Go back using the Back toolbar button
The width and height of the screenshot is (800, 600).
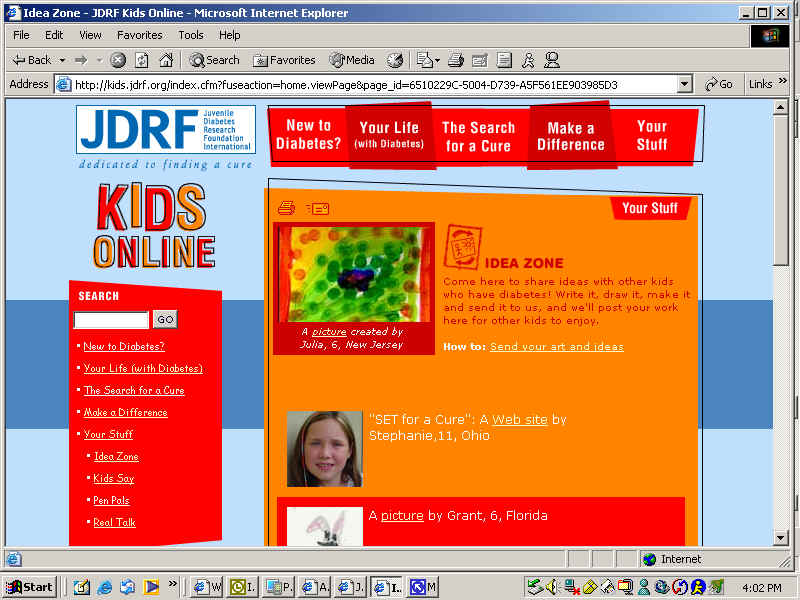tap(32, 60)
